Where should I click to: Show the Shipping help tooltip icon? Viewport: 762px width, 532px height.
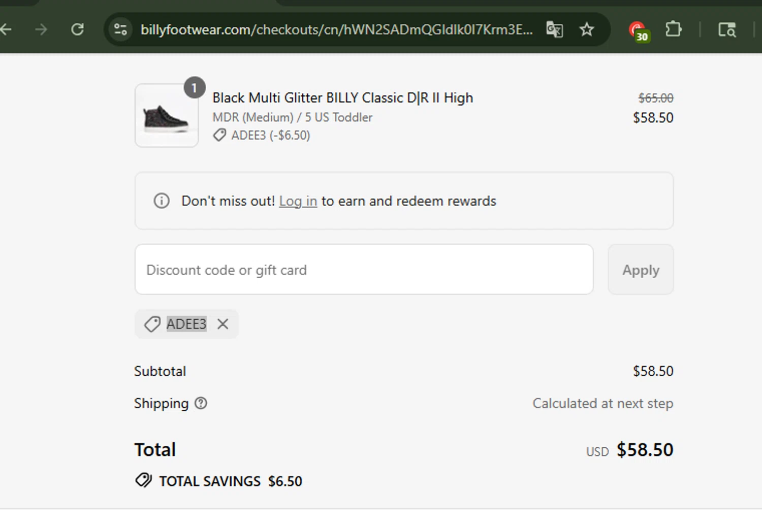201,403
